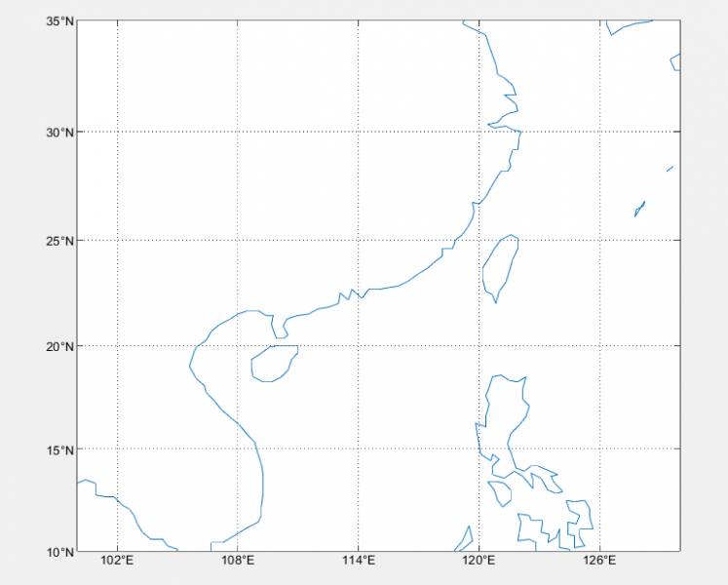Click the 126°E longitude tick label
Screen dimensions: 728x585
point(598,562)
